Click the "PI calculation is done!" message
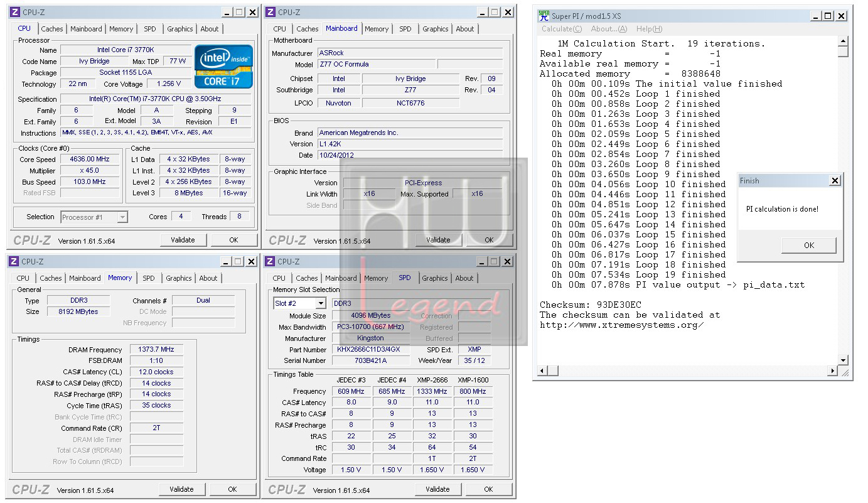868x503 pixels. (x=782, y=209)
